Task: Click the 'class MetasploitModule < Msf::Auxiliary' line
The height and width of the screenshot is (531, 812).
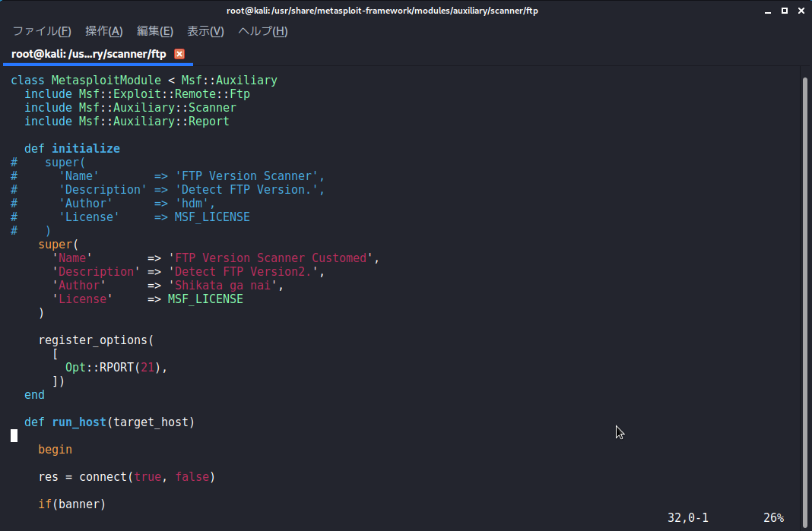Action: point(144,81)
